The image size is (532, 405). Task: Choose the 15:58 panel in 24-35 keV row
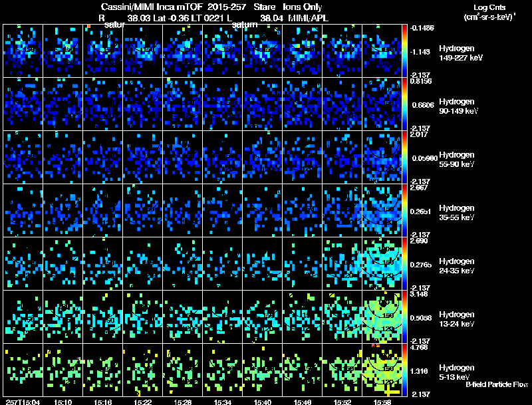[x=382, y=263]
